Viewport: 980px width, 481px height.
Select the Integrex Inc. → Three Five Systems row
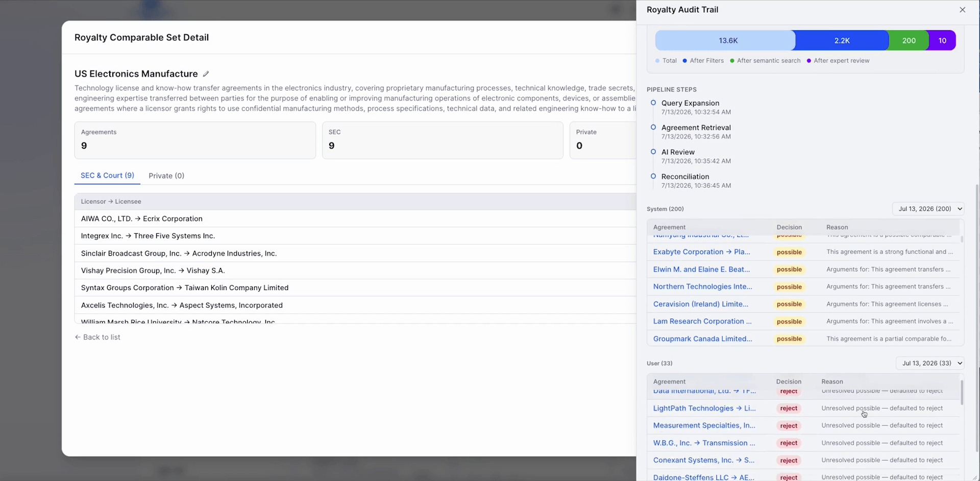point(355,236)
